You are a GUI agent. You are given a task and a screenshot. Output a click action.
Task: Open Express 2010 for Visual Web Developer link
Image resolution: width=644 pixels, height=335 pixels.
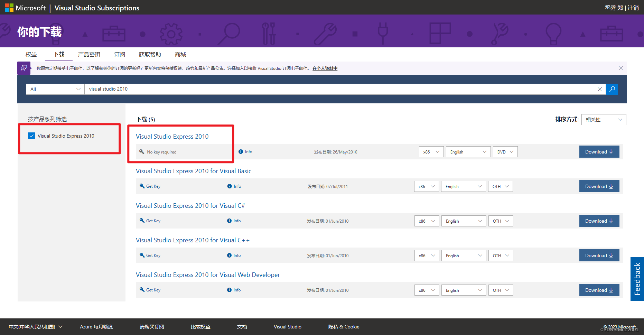[x=208, y=275]
